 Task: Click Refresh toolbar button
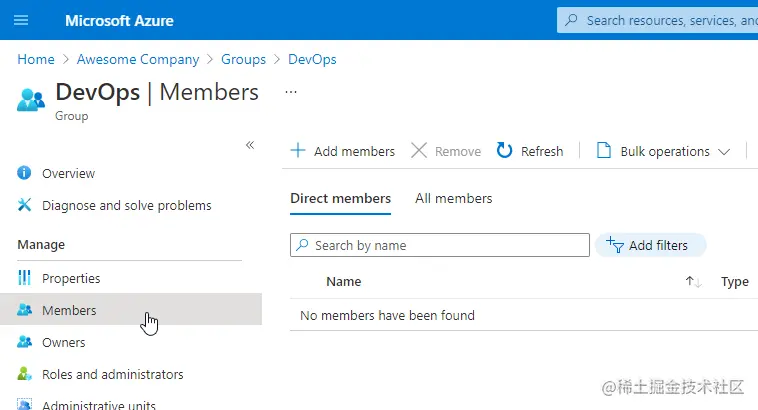pyautogui.click(x=530, y=151)
